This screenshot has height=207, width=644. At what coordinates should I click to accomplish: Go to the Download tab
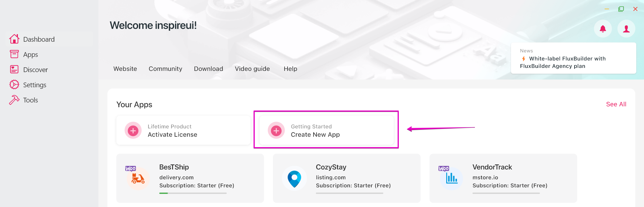[x=209, y=69]
